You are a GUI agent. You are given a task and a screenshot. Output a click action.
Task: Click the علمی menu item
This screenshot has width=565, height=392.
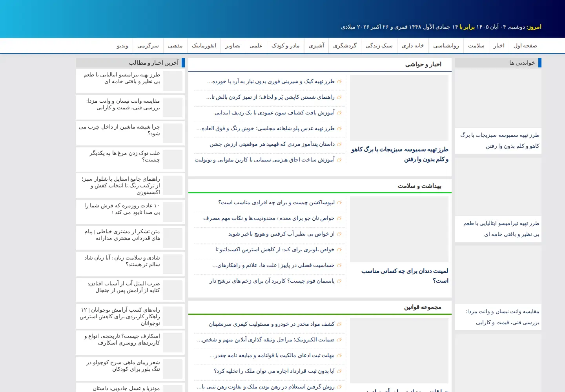[256, 46]
